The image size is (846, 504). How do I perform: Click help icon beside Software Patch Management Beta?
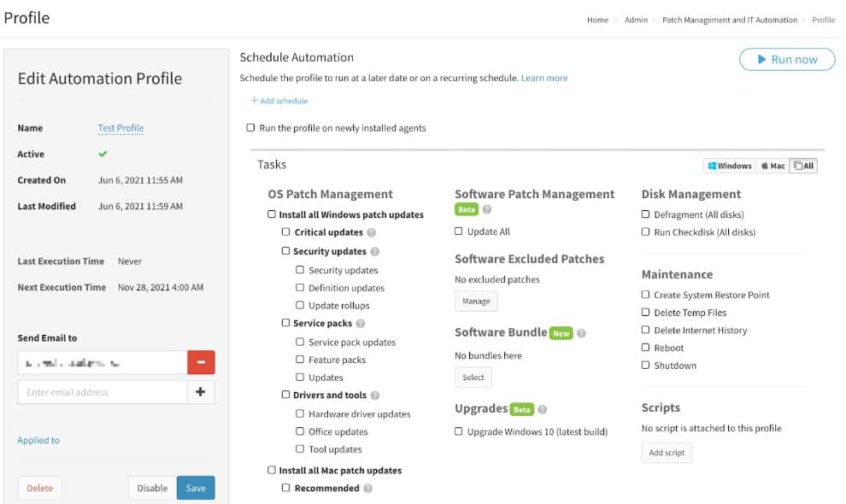(x=487, y=209)
